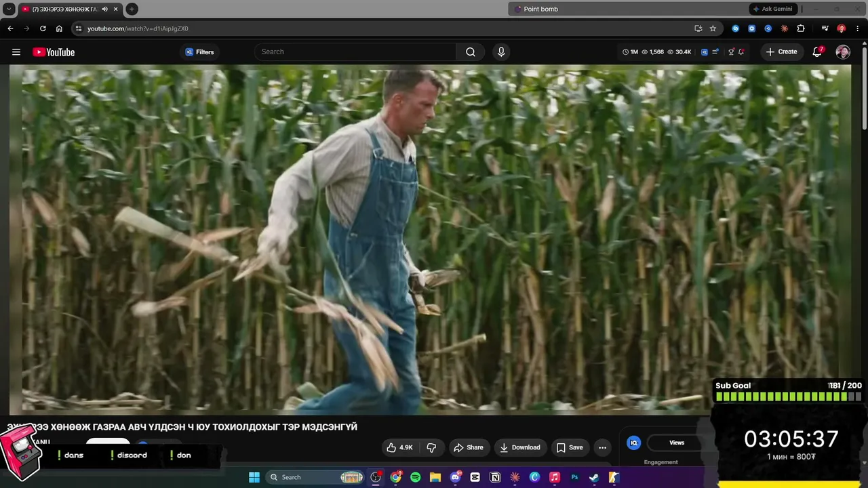Click the address bar URL
Image resolution: width=868 pixels, height=488 pixels.
point(138,28)
